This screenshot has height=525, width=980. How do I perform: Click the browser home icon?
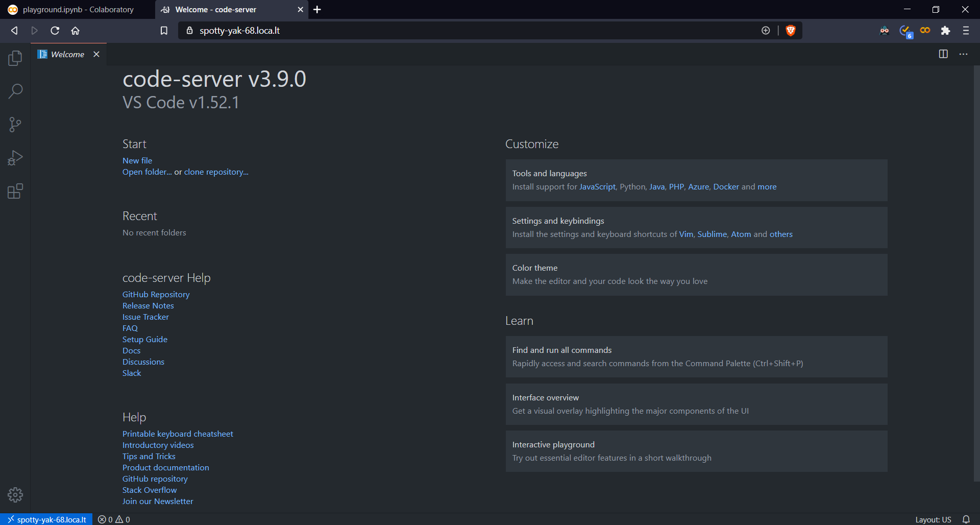76,31
